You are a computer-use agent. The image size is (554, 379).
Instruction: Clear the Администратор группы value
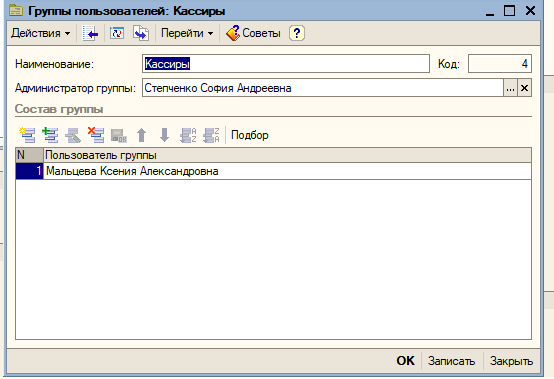point(525,88)
